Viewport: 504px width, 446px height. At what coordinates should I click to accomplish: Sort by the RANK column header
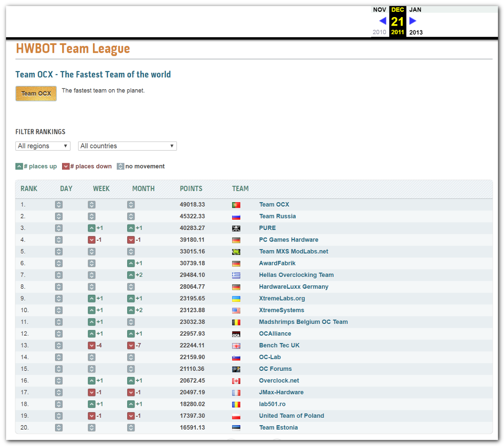pyautogui.click(x=29, y=189)
